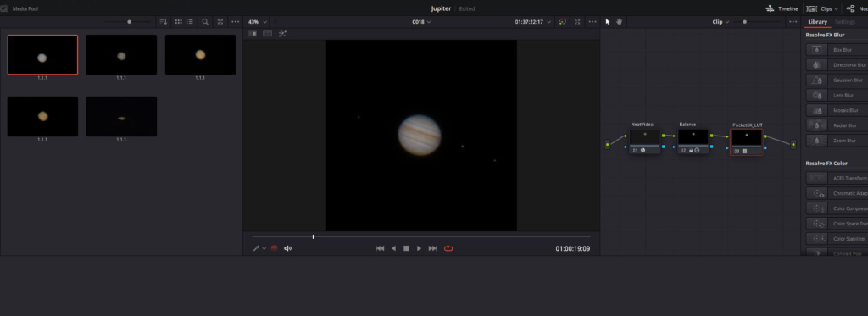The height and width of the screenshot is (316, 868).
Task: Click the Resolve FX Color category header
Action: [826, 164]
